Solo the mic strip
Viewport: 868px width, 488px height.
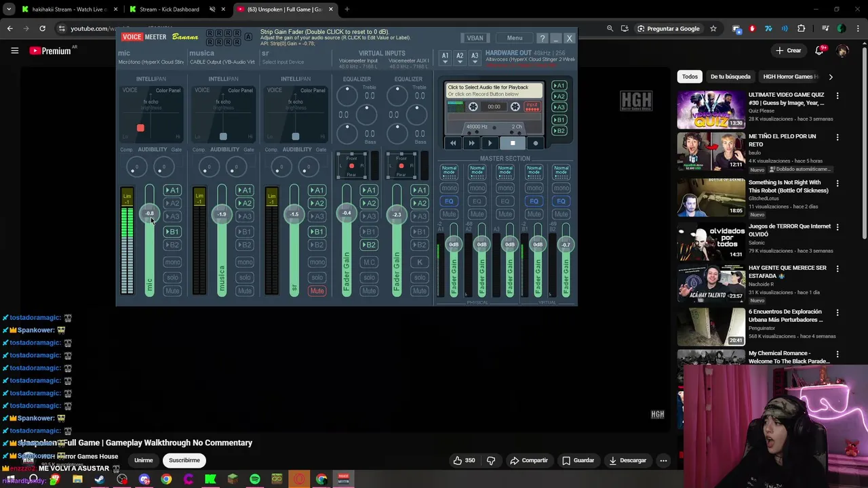coord(172,277)
